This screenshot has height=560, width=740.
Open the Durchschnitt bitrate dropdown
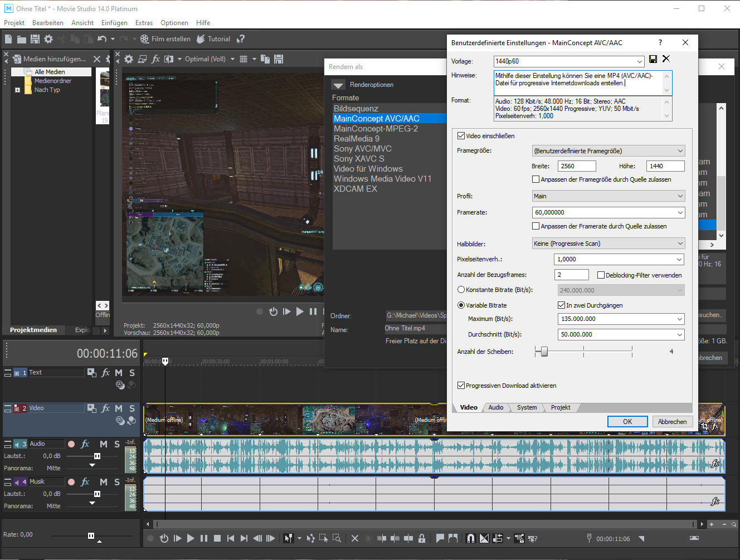[679, 334]
